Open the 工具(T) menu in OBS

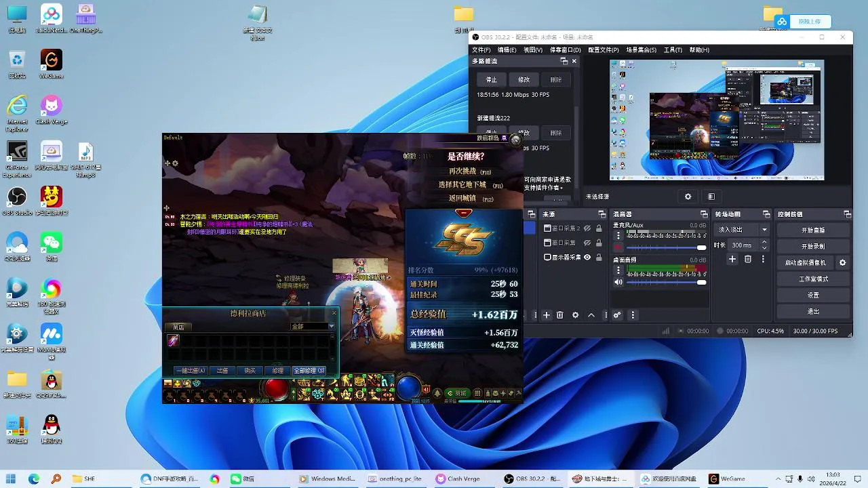pyautogui.click(x=673, y=49)
